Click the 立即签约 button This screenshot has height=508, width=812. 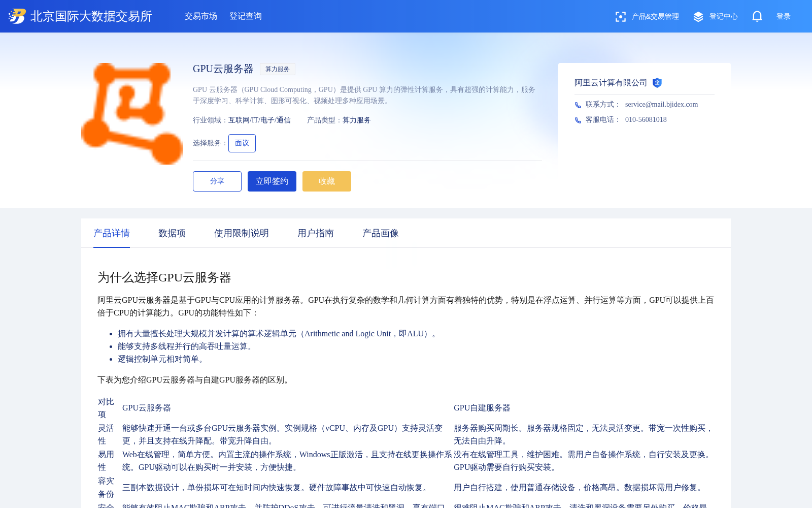coord(272,181)
